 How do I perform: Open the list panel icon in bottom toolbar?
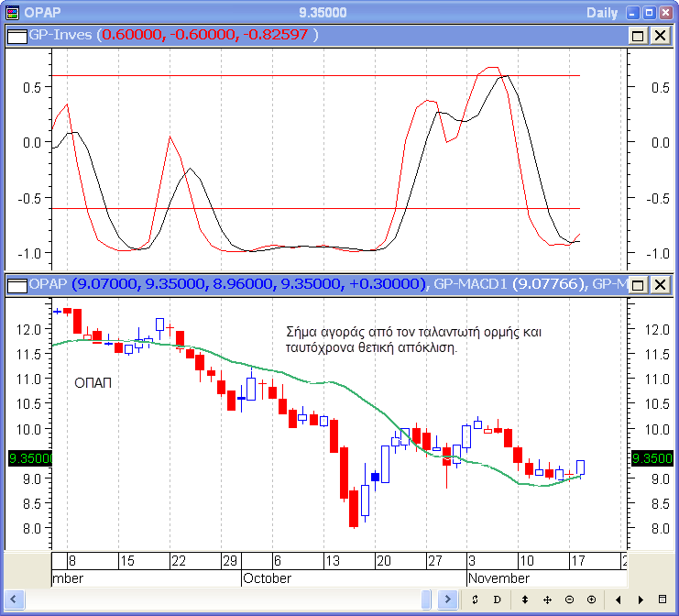tap(663, 599)
